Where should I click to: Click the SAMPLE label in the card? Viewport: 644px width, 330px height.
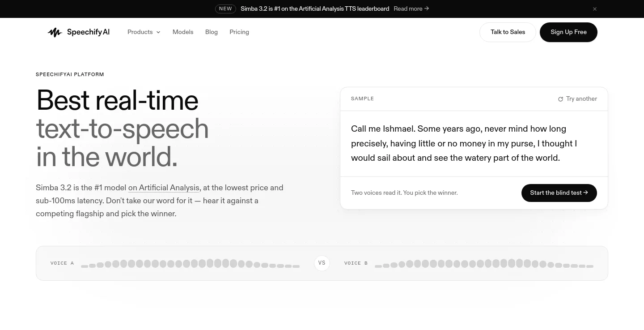coord(362,99)
